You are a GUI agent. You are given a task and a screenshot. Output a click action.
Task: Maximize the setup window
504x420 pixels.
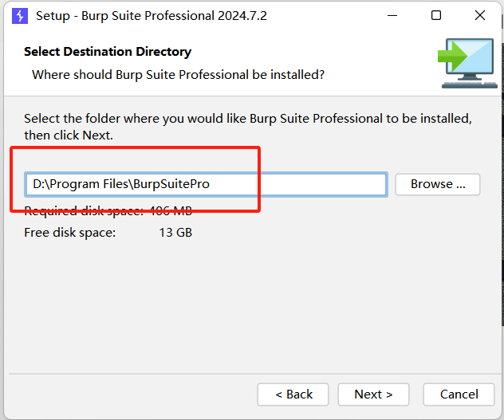[436, 15]
